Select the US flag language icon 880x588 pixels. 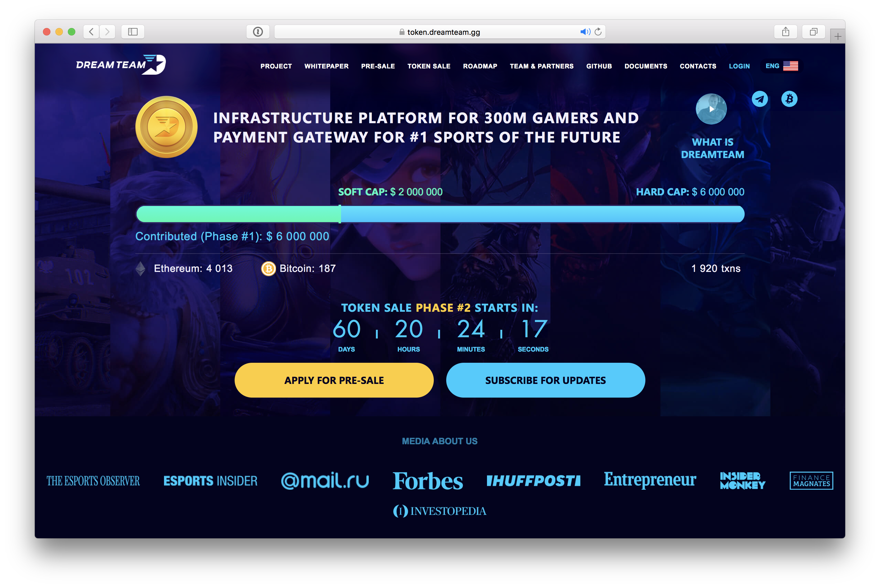point(790,66)
